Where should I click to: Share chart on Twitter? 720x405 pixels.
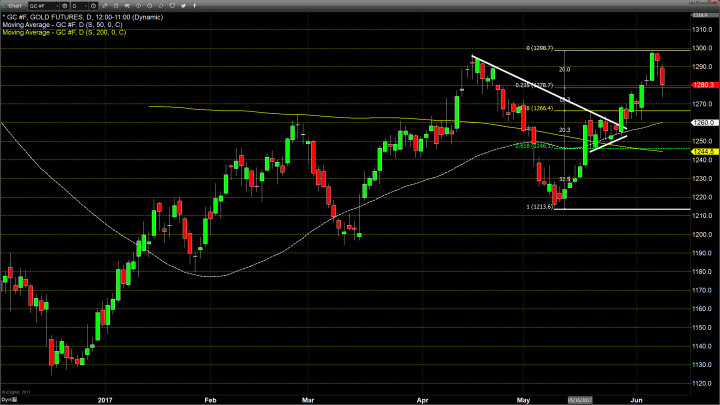point(183,6)
